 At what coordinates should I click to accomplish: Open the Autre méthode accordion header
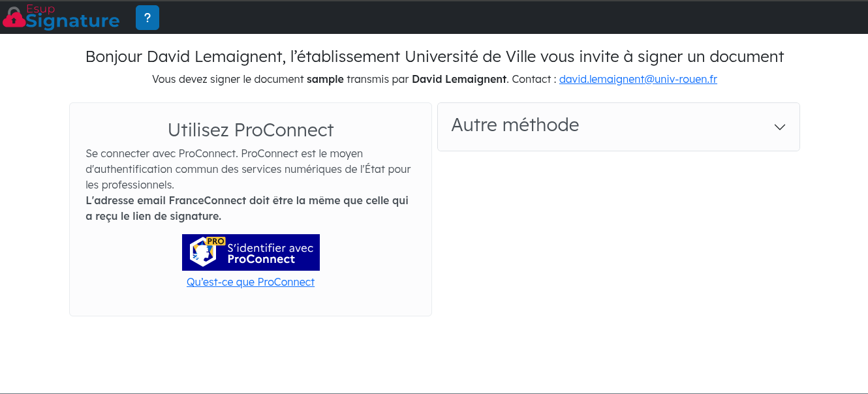coord(515,125)
